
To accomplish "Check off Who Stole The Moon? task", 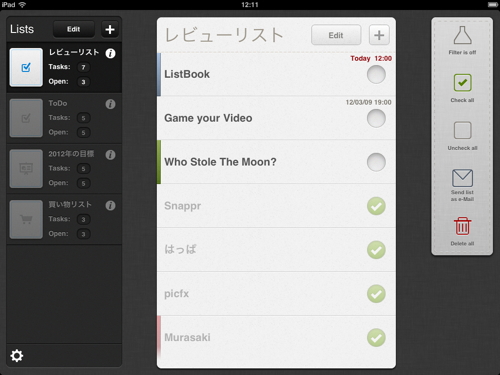I will point(376,162).
